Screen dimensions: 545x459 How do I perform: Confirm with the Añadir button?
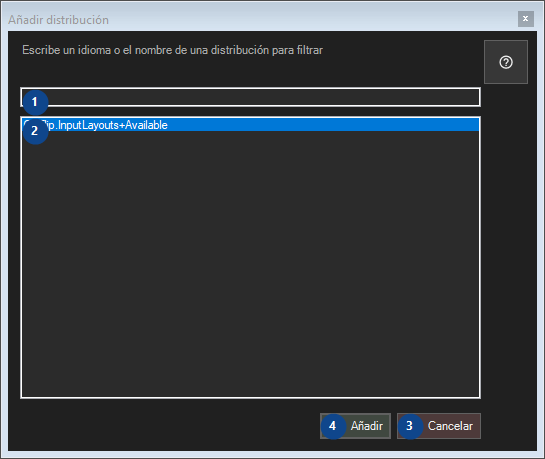click(355, 426)
